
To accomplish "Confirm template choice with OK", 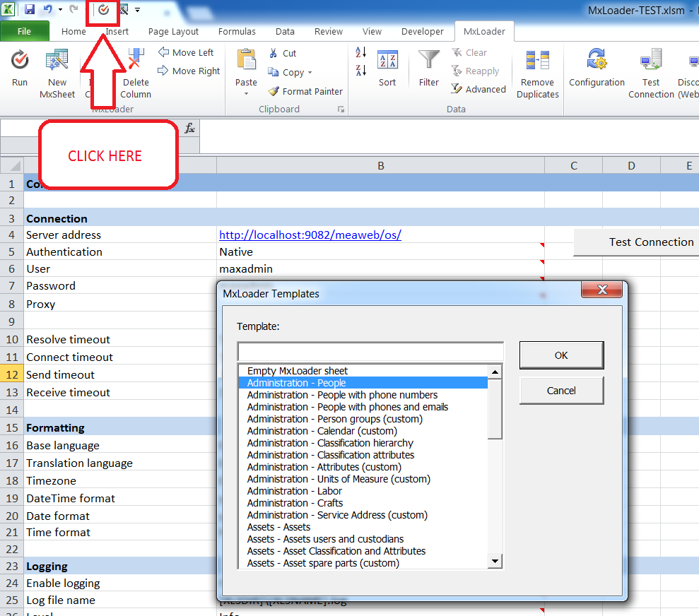I will point(561,355).
